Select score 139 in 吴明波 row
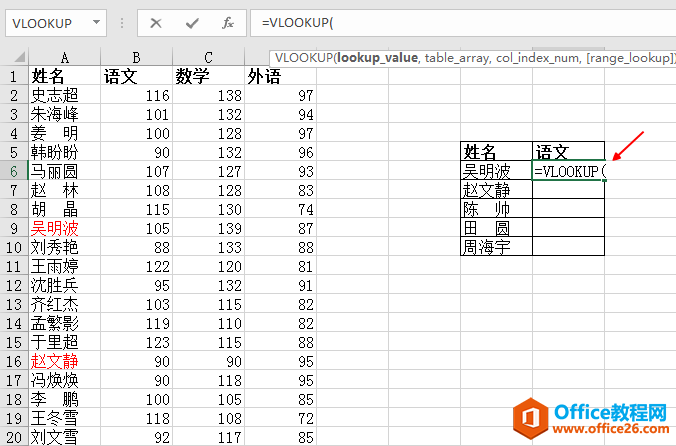 tap(208, 228)
